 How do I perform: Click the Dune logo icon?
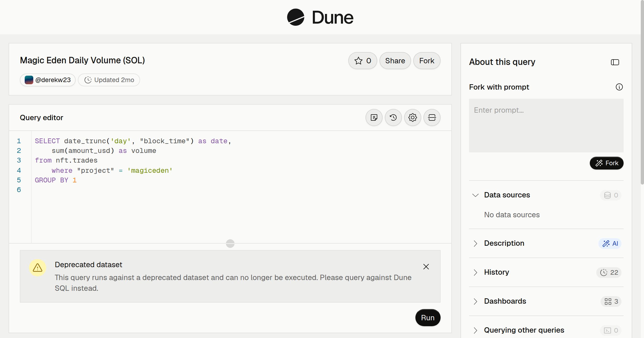pyautogui.click(x=295, y=17)
